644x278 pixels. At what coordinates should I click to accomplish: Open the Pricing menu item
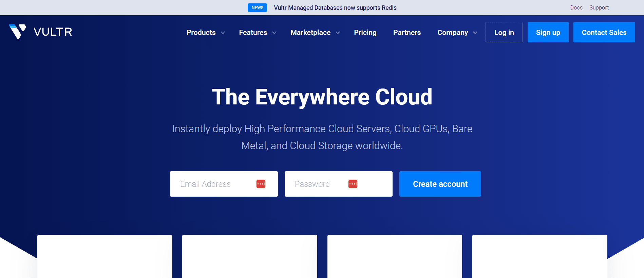point(365,33)
